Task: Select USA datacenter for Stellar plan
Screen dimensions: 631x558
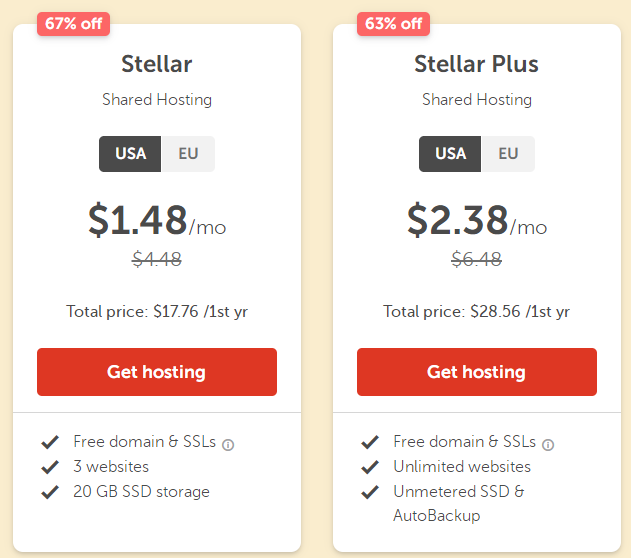Action: pyautogui.click(x=131, y=154)
